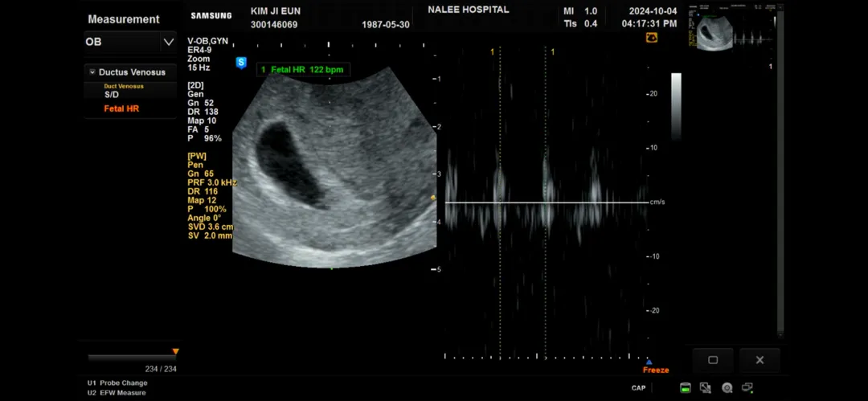Click the Doppler baseline line
Image resolution: width=868 pixels, height=401 pixels.
pos(547,203)
